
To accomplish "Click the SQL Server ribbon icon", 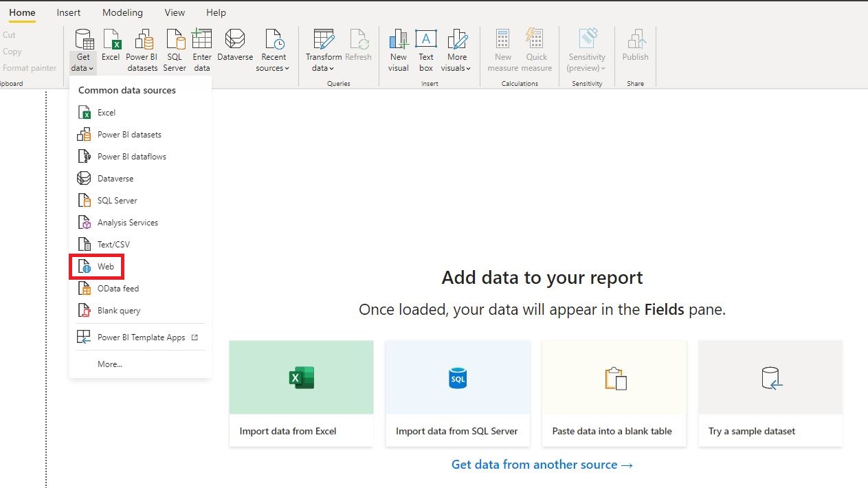I will 175,51.
